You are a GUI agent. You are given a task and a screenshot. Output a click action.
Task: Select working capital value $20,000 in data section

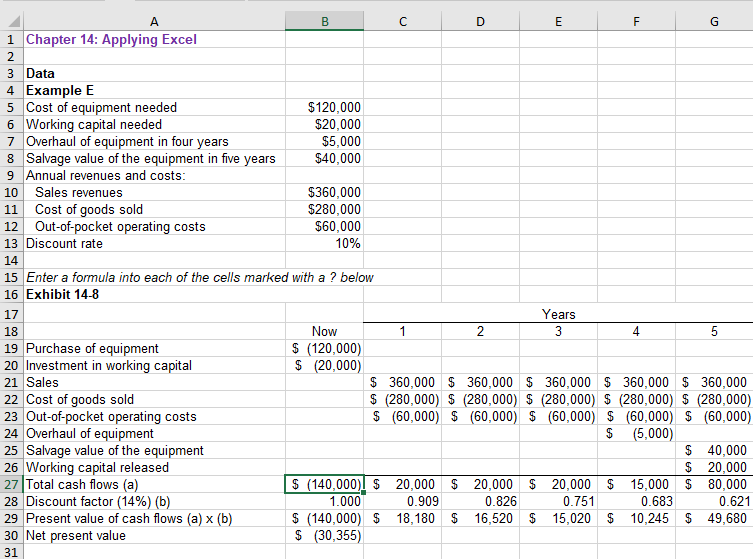(325, 124)
